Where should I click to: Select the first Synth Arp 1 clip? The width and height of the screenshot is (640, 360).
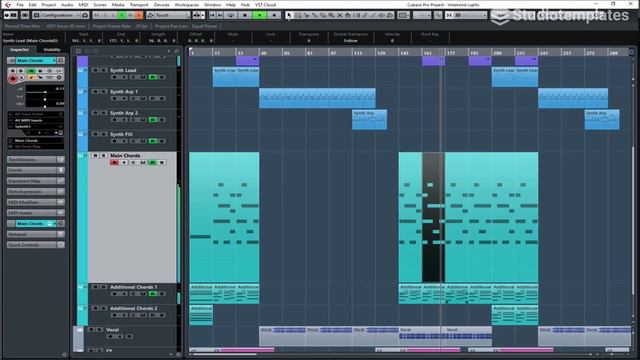(x=317, y=98)
